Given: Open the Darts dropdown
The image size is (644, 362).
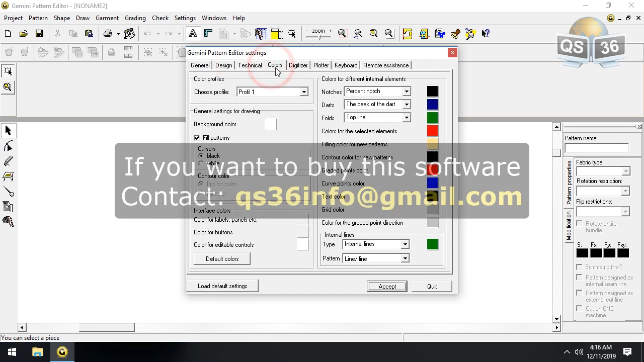Looking at the screenshot, I should click(x=407, y=105).
